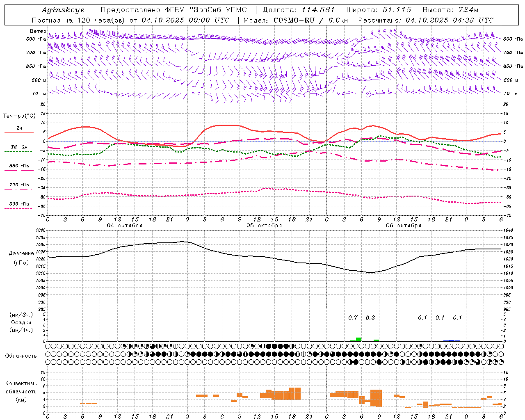Select the text "Предоставлено ФГБУ ЗапСиб УГМС"
The width and height of the screenshot is (525, 420).
[x=176, y=10]
